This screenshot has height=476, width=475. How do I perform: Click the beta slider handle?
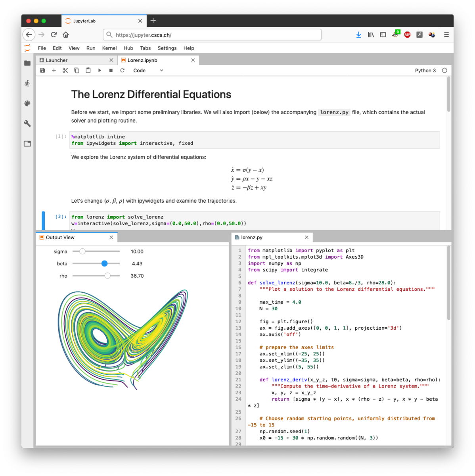pyautogui.click(x=104, y=263)
